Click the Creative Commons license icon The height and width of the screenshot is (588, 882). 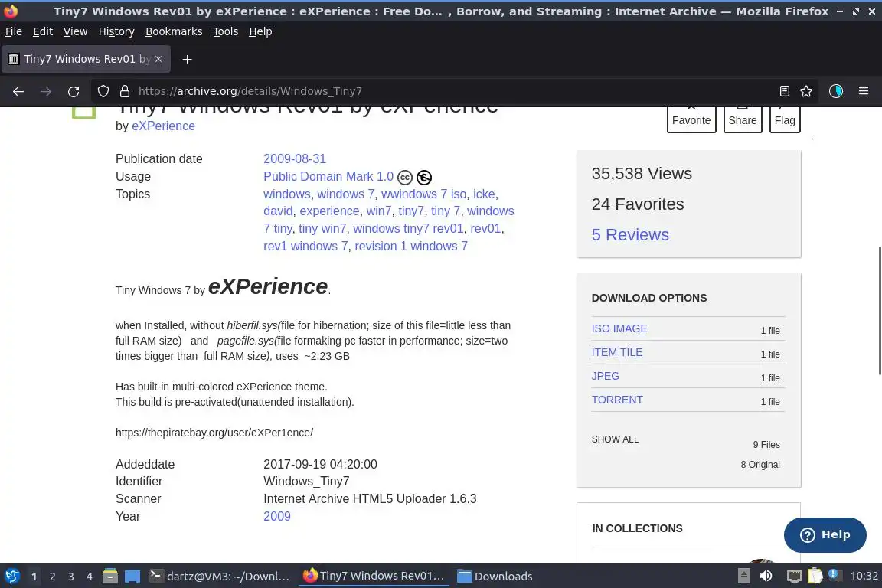point(405,178)
